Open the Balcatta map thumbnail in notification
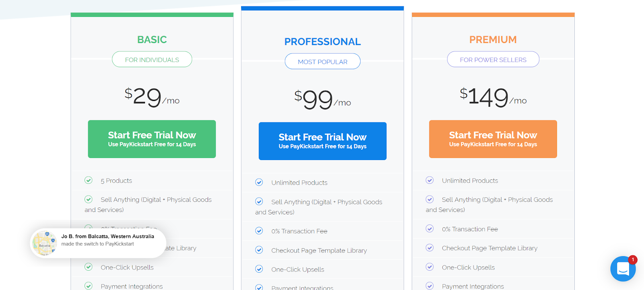This screenshot has width=644, height=290. (45, 243)
